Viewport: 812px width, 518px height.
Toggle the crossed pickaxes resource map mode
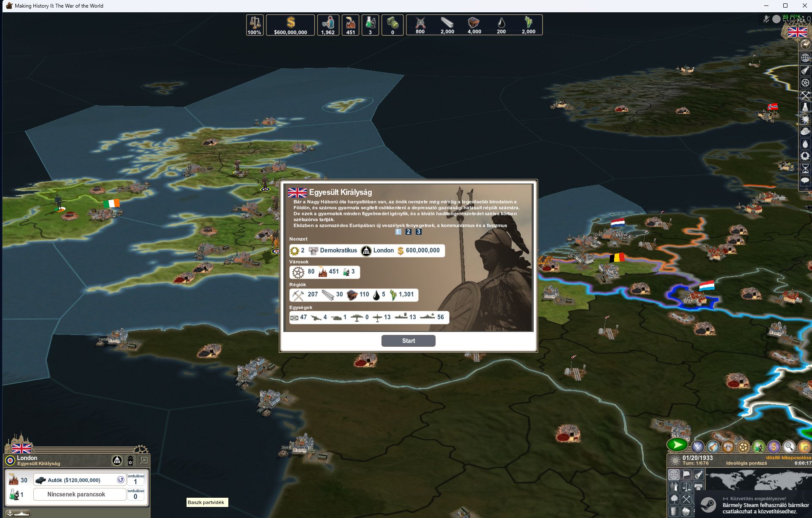pos(686,499)
